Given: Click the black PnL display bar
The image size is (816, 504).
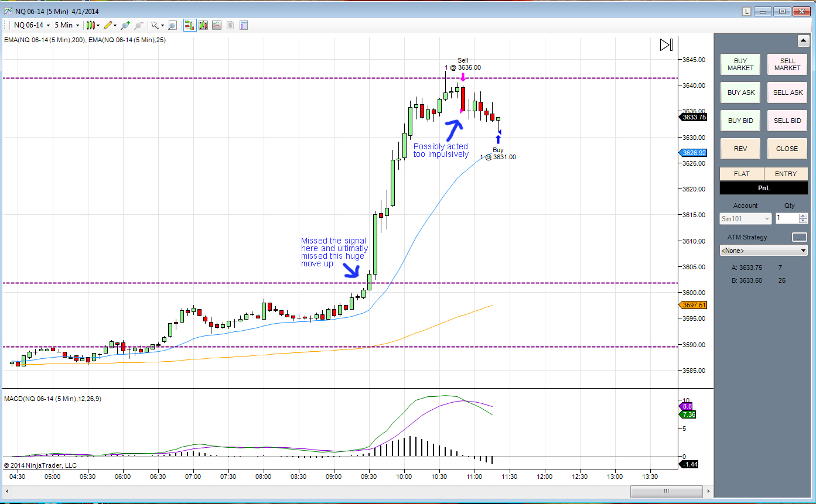Looking at the screenshot, I should 763,188.
